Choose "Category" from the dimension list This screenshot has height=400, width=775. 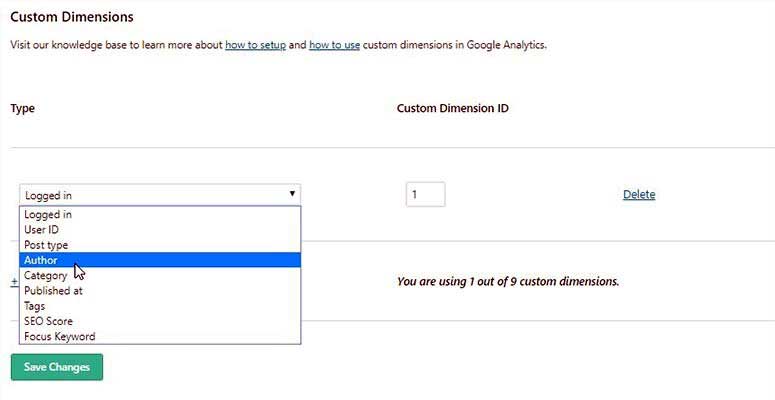tap(46, 276)
